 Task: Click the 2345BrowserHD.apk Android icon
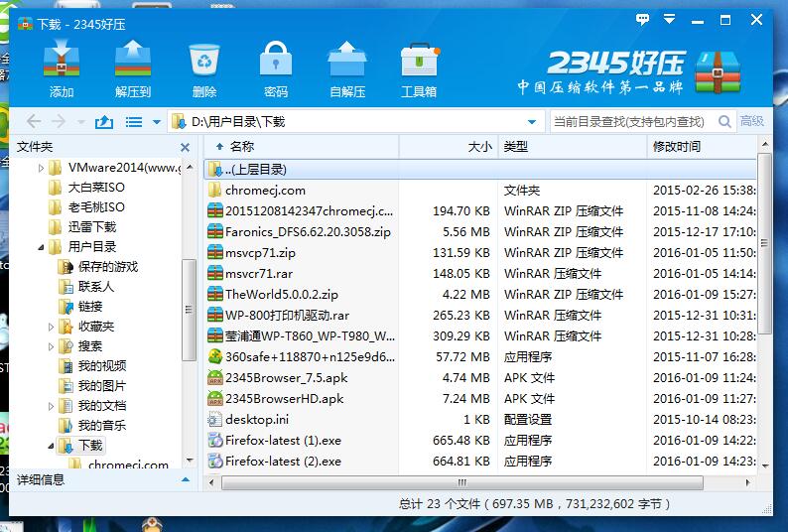215,399
